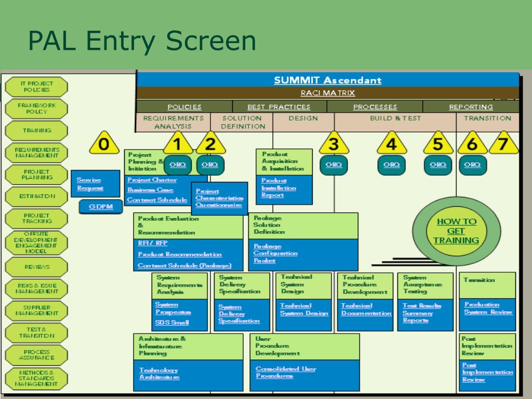Click the yellow triangle numbered 7

[x=503, y=143]
